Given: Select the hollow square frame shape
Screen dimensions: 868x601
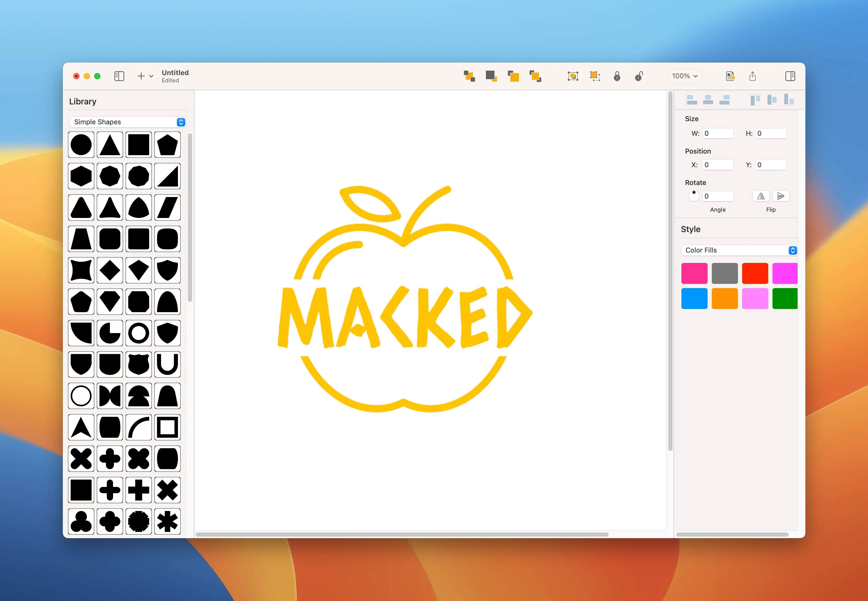Looking at the screenshot, I should [x=167, y=428].
